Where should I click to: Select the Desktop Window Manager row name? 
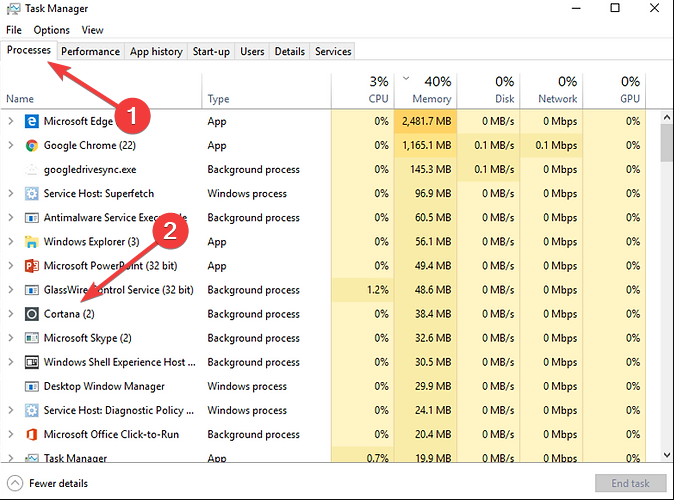click(x=104, y=386)
